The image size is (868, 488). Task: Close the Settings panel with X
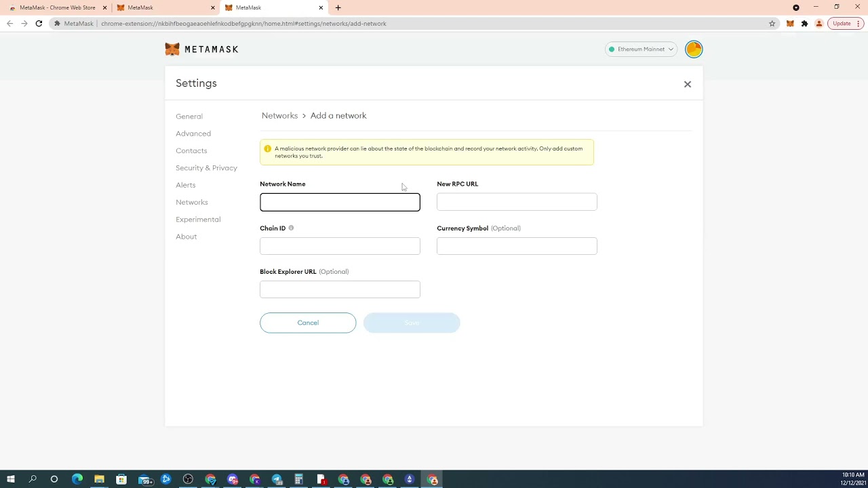click(x=688, y=84)
